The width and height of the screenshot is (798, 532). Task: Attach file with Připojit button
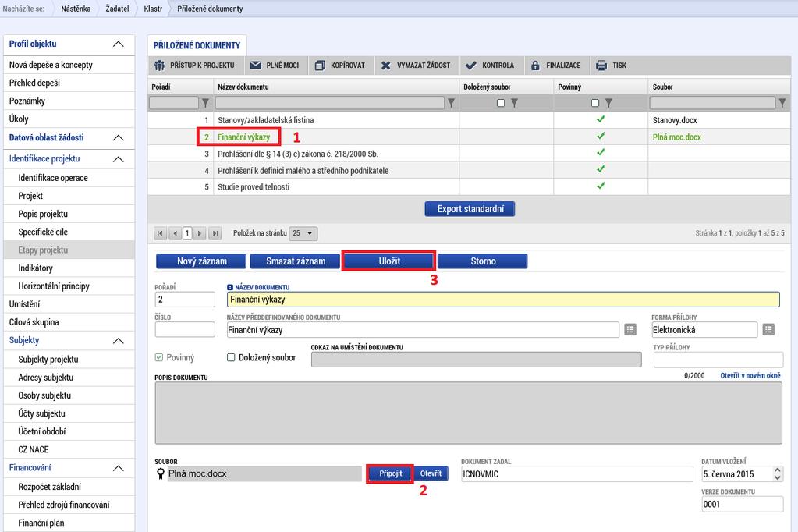coord(390,473)
